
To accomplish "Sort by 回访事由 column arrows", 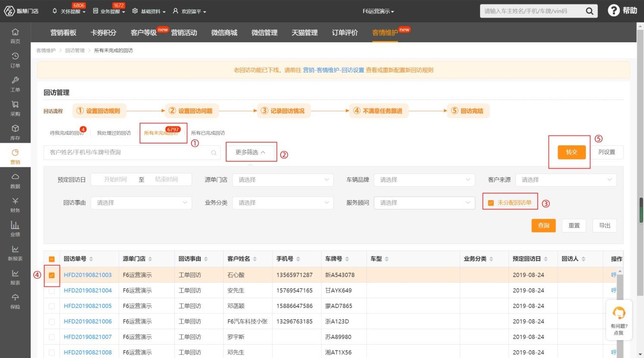I will pyautogui.click(x=206, y=259).
